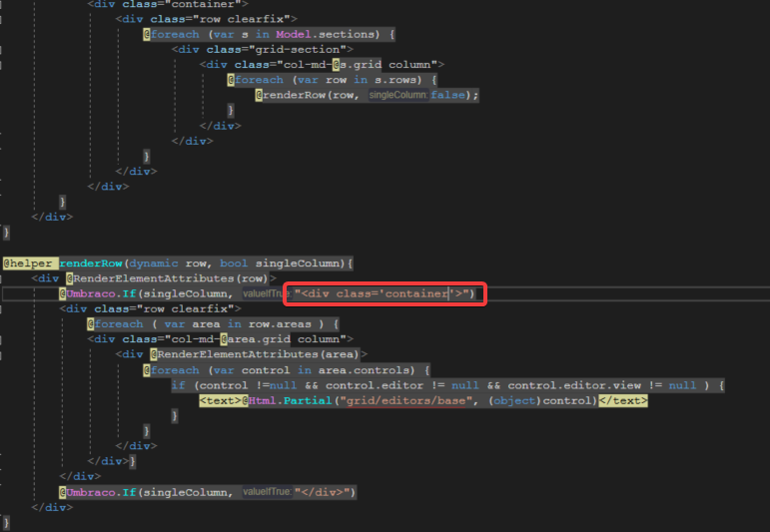Click 'row clearfix' class below the Umbraco.If container line
This screenshot has height=532, width=770.
(185, 309)
